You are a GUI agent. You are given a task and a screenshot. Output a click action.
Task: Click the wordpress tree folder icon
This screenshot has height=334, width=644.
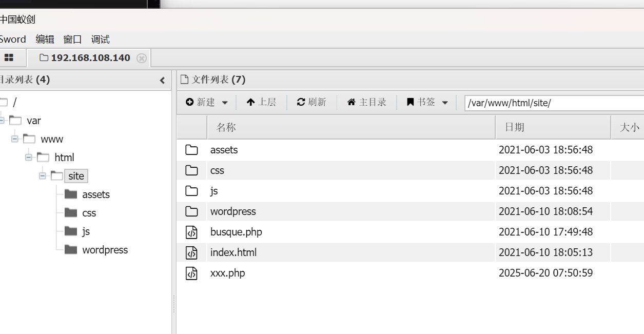point(71,249)
